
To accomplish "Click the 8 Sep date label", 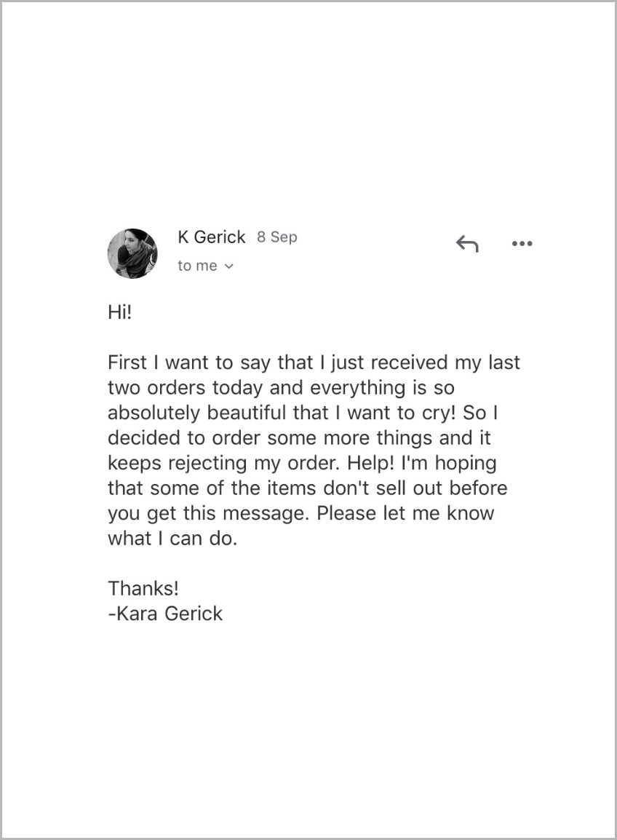I will [277, 237].
